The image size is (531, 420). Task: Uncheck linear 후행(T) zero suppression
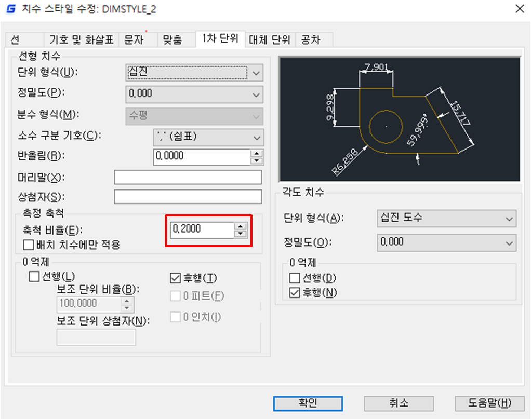(x=176, y=278)
